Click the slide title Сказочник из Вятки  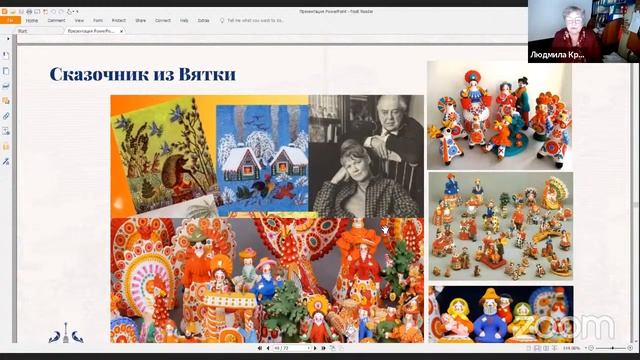[x=142, y=74]
